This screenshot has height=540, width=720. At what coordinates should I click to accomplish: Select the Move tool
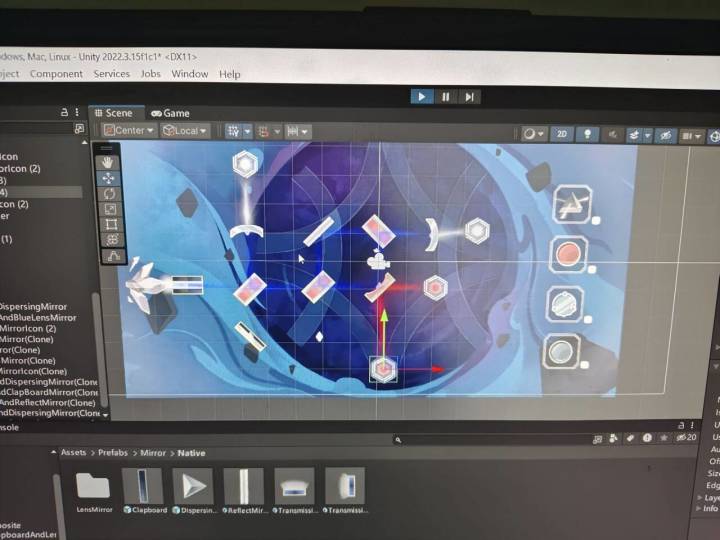[108, 178]
